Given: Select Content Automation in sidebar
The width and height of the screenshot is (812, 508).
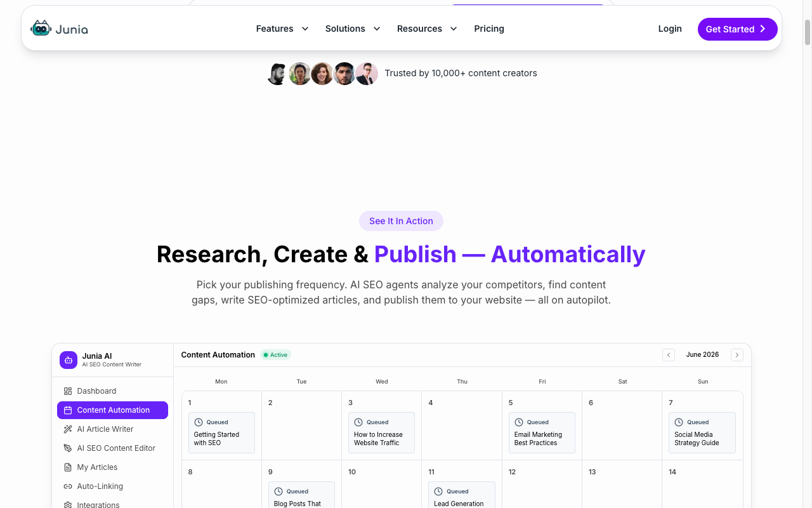Looking at the screenshot, I should pyautogui.click(x=112, y=410).
